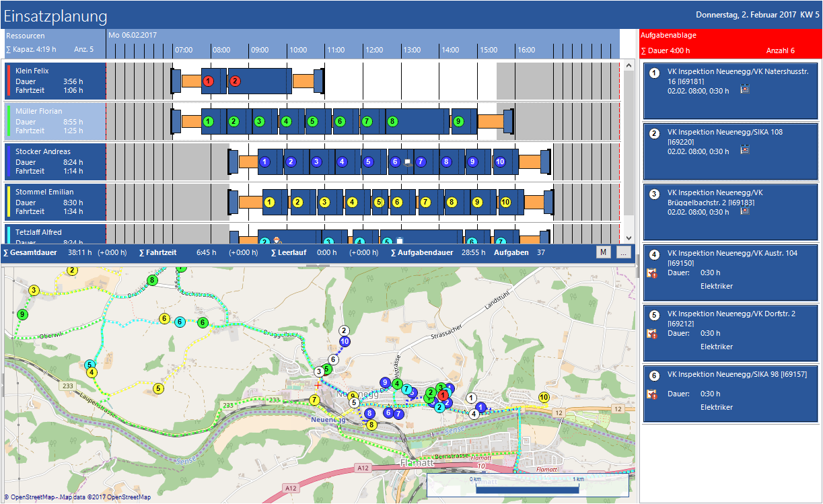Select blue task 10 in Stocker Andreas row

[x=499, y=161]
